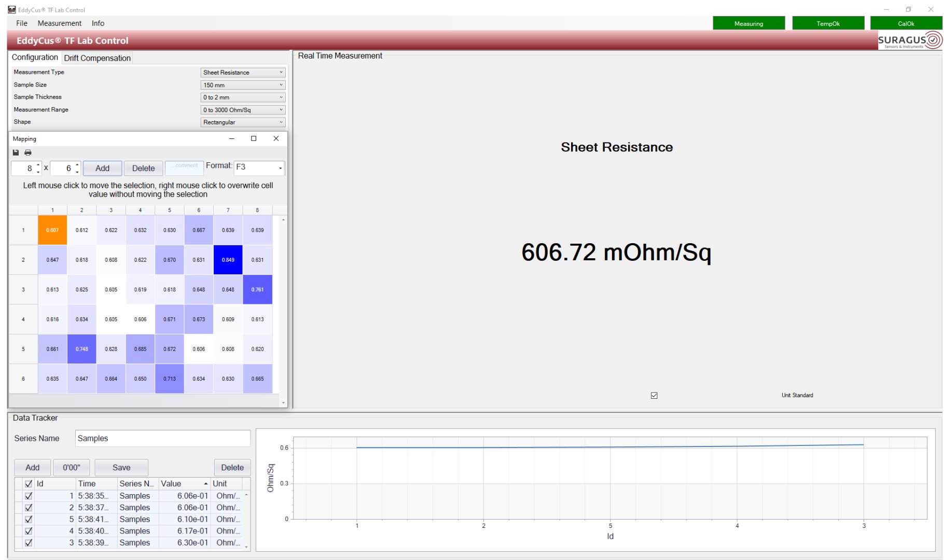Image resolution: width=944 pixels, height=560 pixels.
Task: Increase the mapping column count of 8
Action: point(38,165)
